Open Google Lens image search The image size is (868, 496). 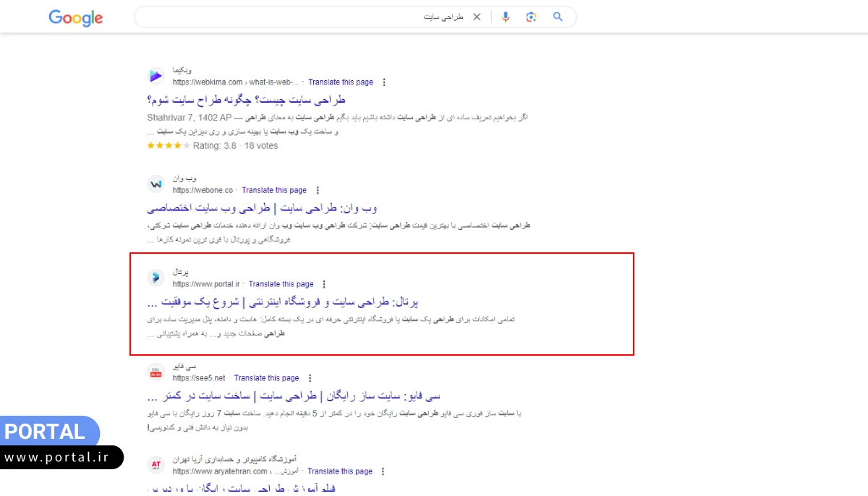532,16
